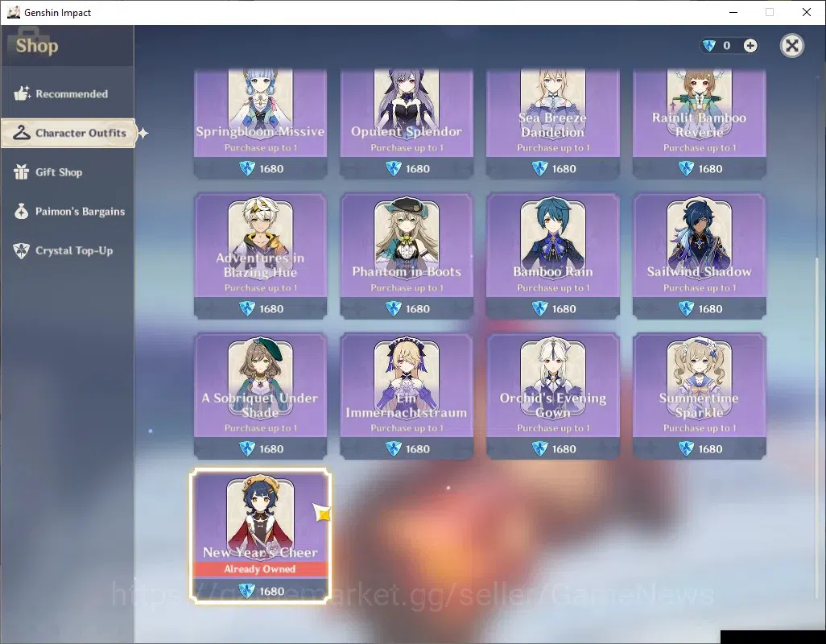Open the Recommended shop section
826x644 pixels.
click(x=68, y=93)
